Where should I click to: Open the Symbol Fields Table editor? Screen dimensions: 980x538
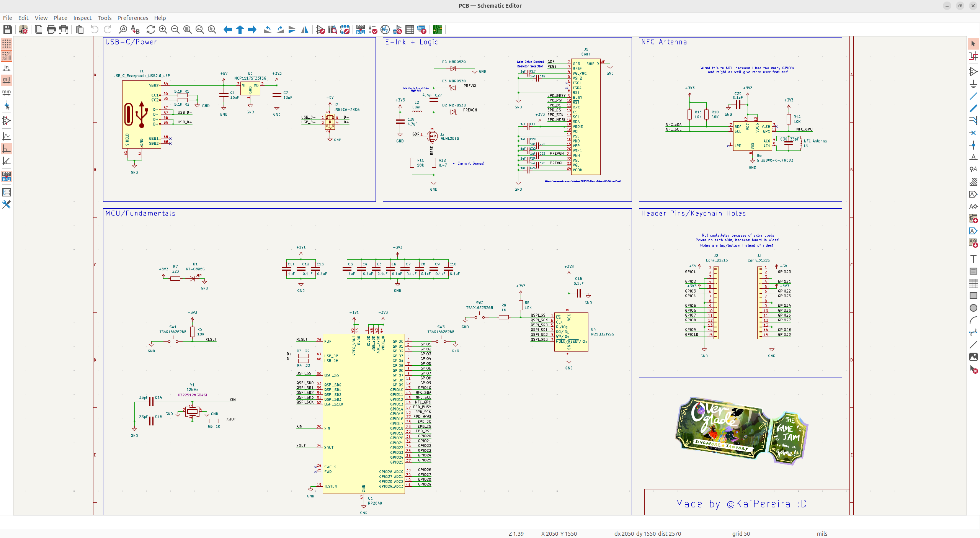coord(410,29)
